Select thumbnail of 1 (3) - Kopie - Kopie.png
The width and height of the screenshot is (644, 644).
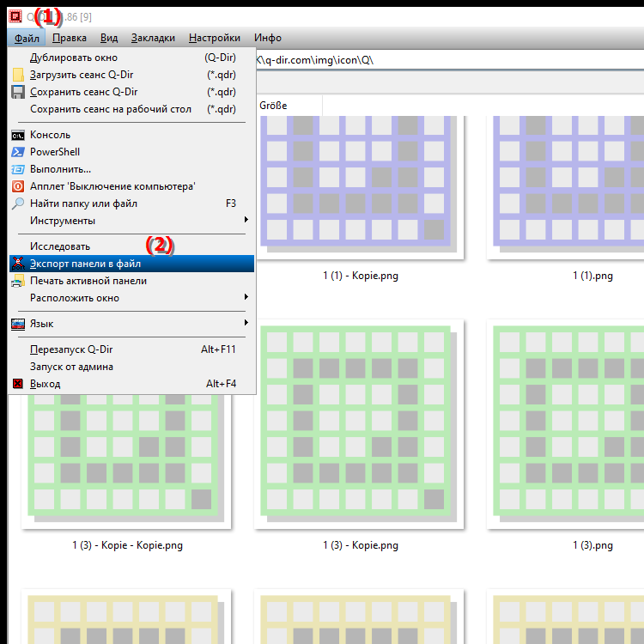click(x=126, y=461)
